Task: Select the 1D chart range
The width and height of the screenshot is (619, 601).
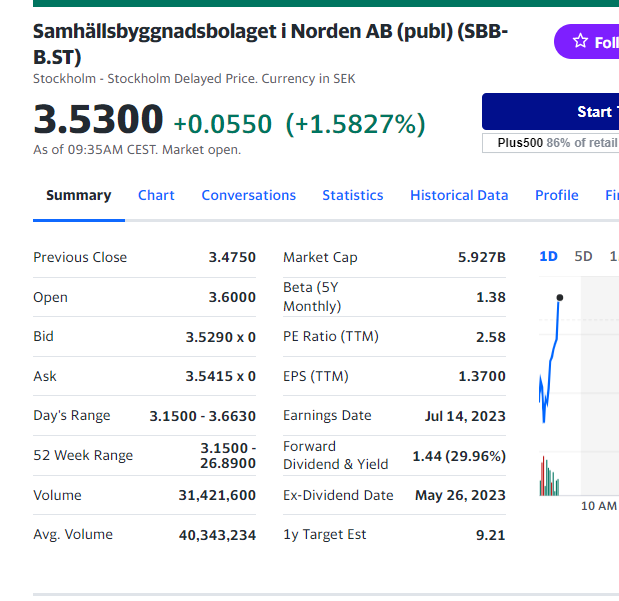Action: (548, 256)
